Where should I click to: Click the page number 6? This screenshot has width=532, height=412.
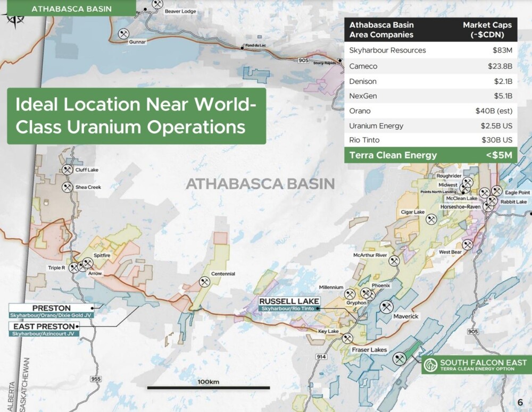520,402
